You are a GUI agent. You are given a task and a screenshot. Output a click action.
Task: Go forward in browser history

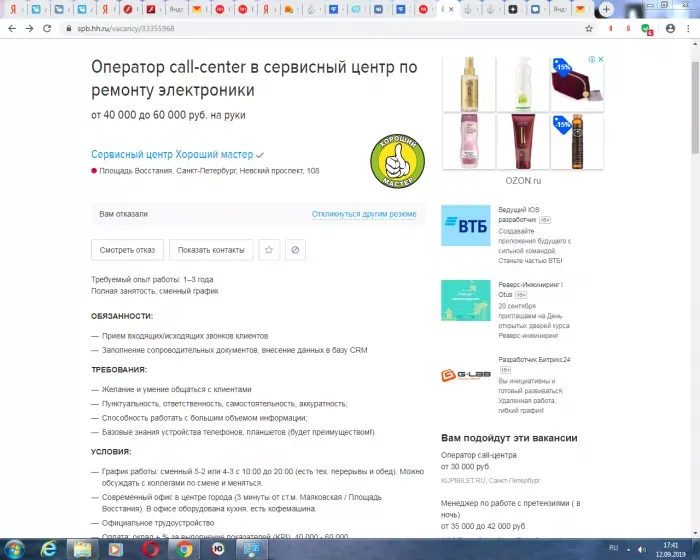(29, 29)
